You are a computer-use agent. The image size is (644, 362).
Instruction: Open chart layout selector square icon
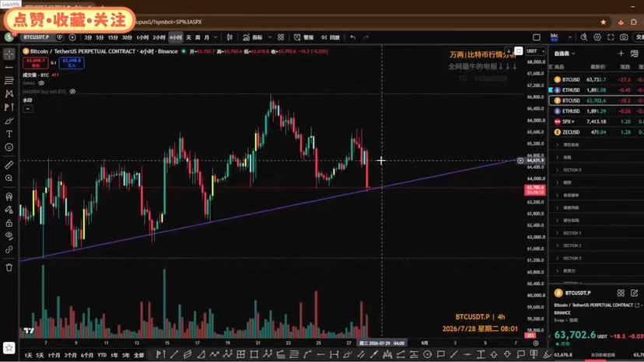coord(537,37)
